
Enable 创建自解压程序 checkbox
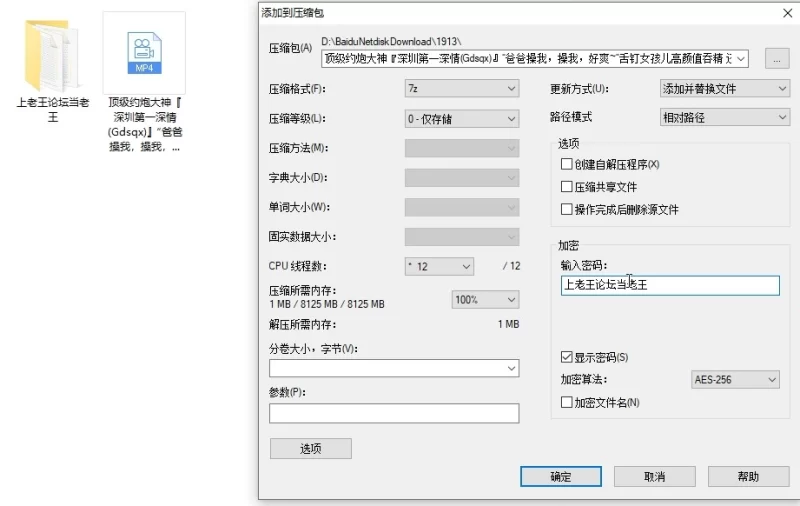[x=566, y=164]
